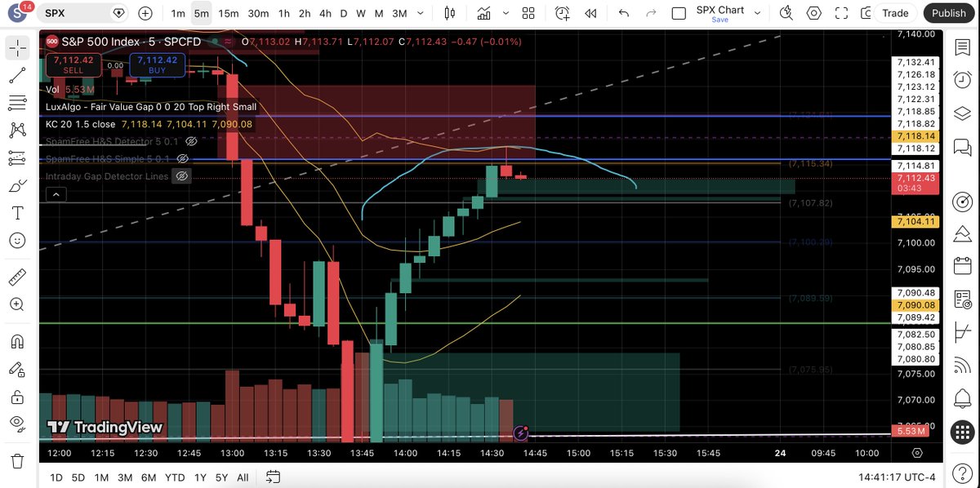Redo the chart action

[651, 13]
